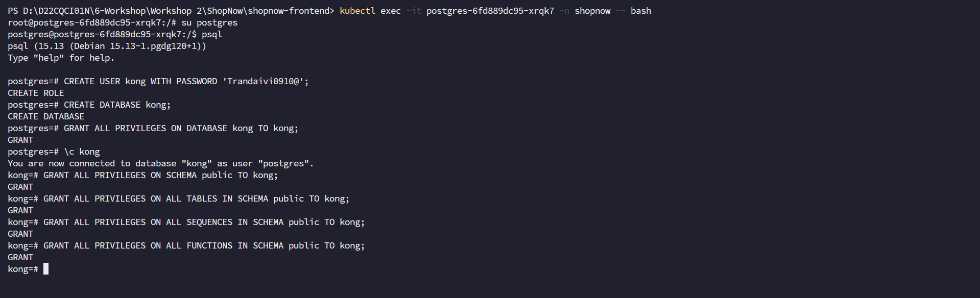
Task: Click the 'You are now connected' message
Action: click(160, 163)
